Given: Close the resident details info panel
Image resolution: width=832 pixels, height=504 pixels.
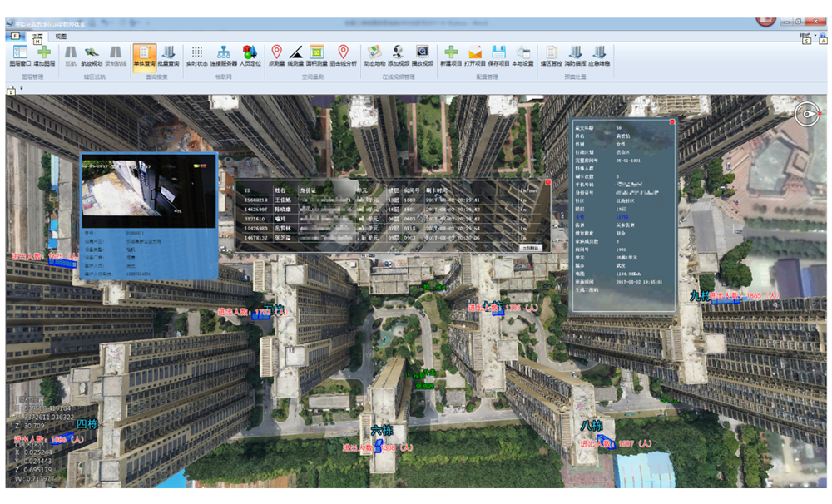Looking at the screenshot, I should click(672, 122).
